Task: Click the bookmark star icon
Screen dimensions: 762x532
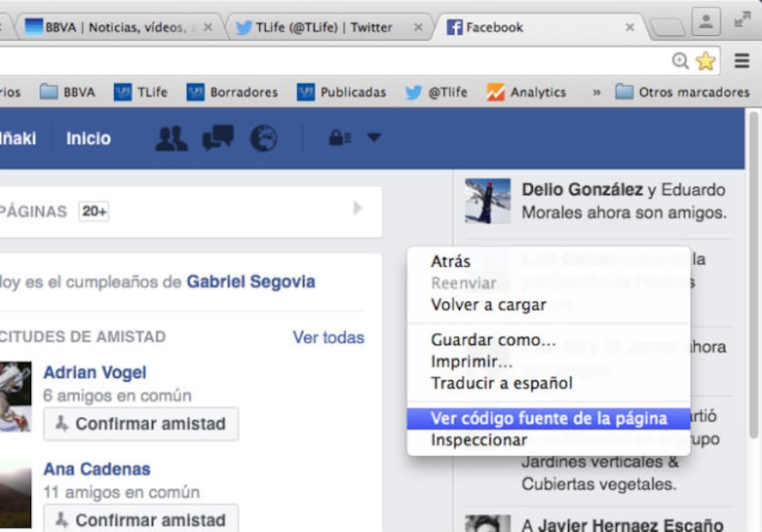Action: [705, 61]
